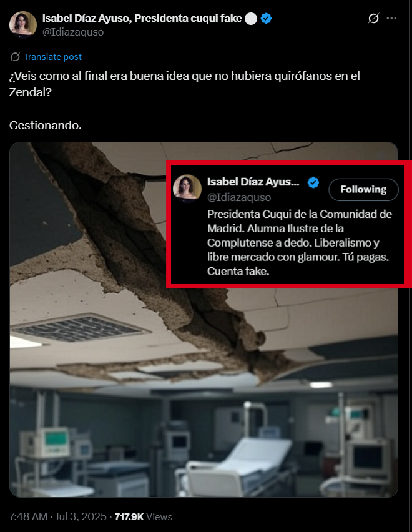
Task: Click the @Idiazaquso handle inside the profile card
Action: [x=239, y=197]
